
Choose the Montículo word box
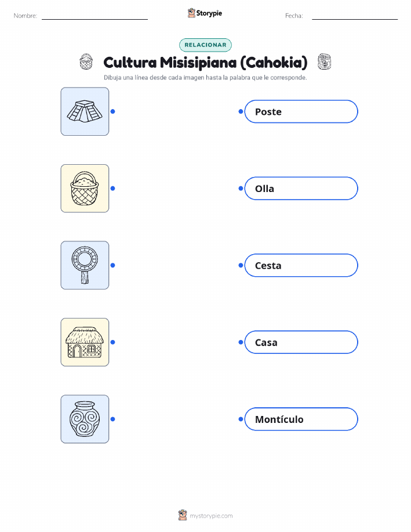pos(301,419)
